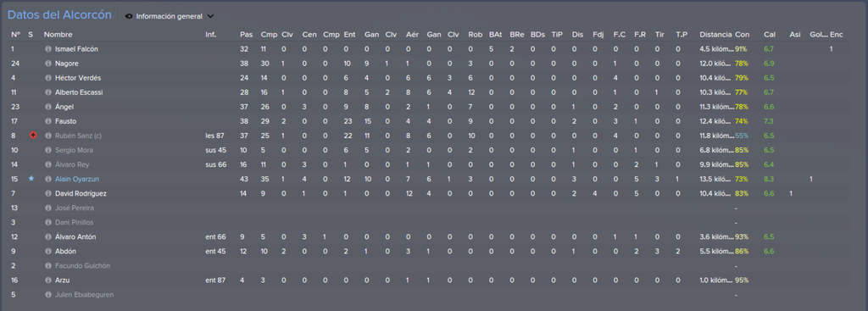Open the info icon next to Nagore
868x311 pixels.
(x=48, y=64)
